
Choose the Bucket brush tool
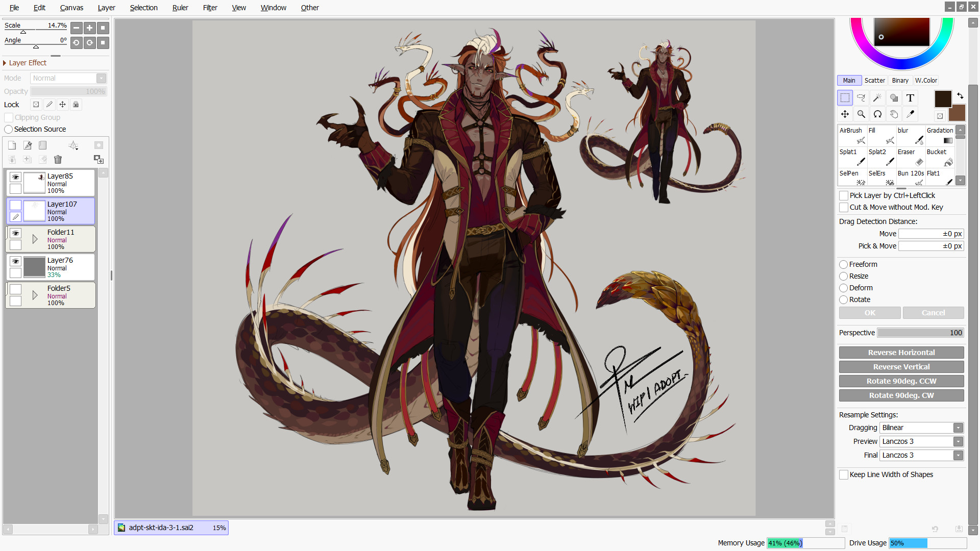(940, 157)
